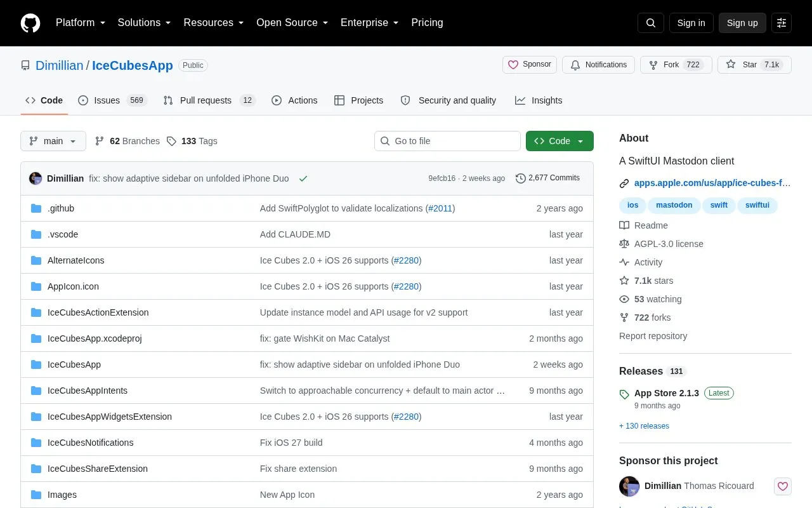812x508 pixels.
Task: Open the search magnifier icon in header
Action: (x=651, y=23)
